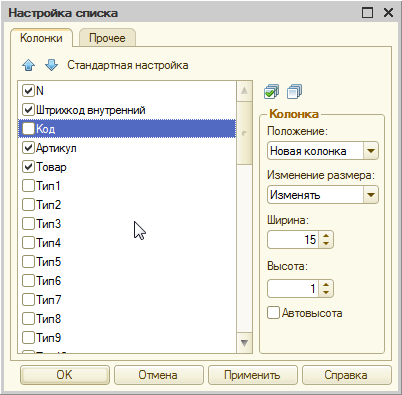Uncheck the Товар checkbox
The image size is (402, 395).
tap(28, 167)
